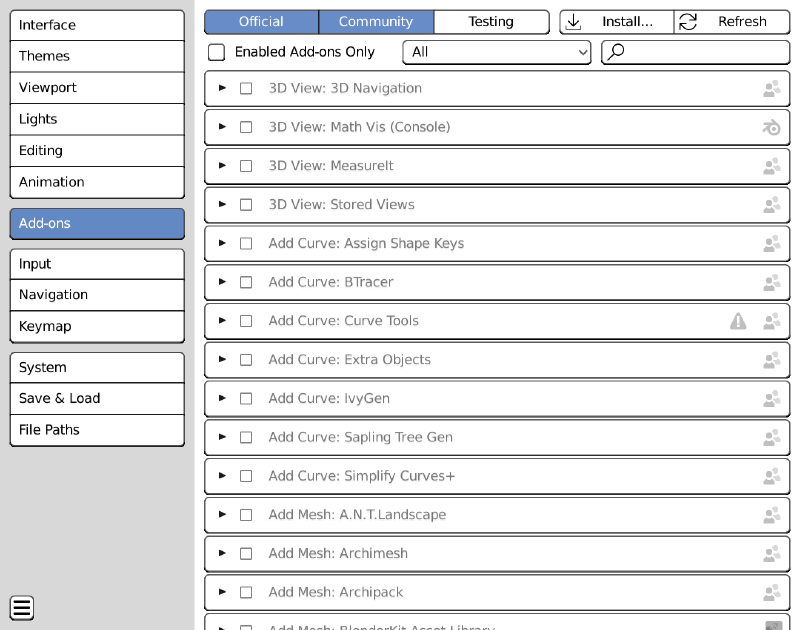This screenshot has height=630, width=800.
Task: Click the search magnifier icon
Action: pos(616,52)
